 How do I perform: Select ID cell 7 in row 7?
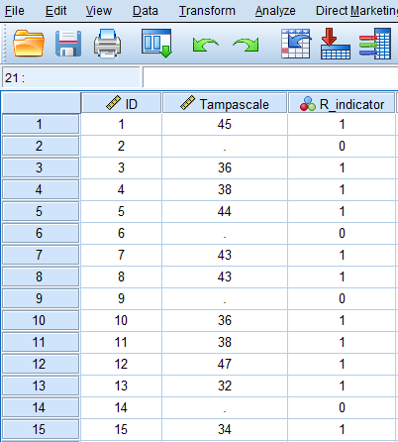pos(121,255)
